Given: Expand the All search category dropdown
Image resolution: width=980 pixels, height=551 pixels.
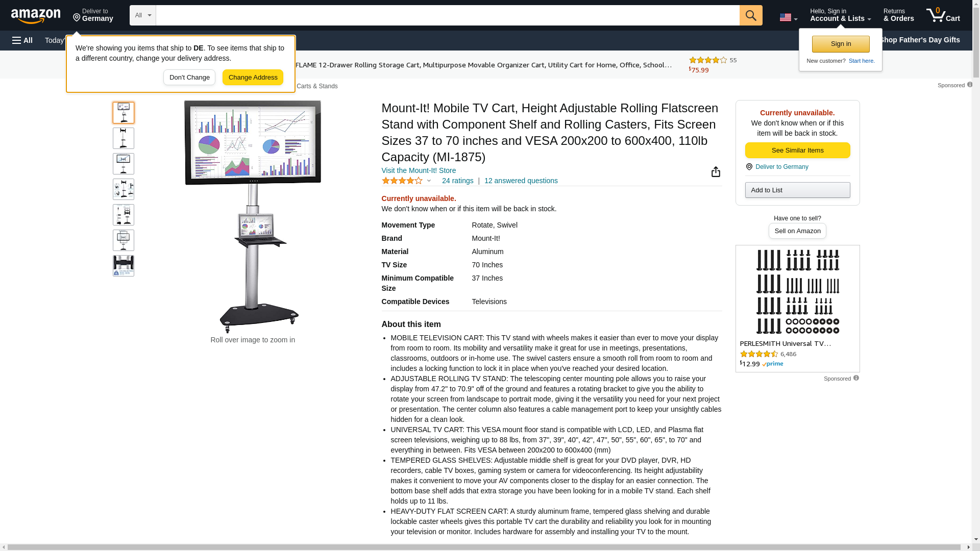Looking at the screenshot, I should 142,15.
